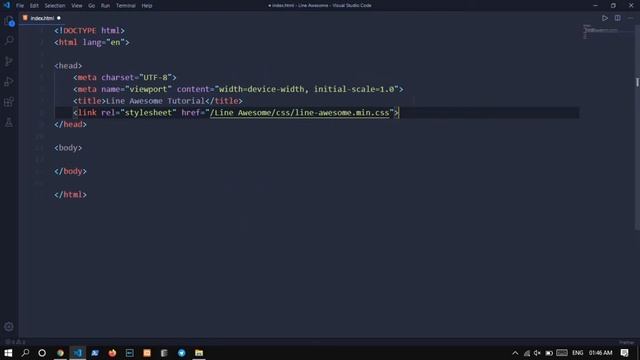640x360 pixels.
Task: Switch input language ENG indicator
Action: point(578,353)
